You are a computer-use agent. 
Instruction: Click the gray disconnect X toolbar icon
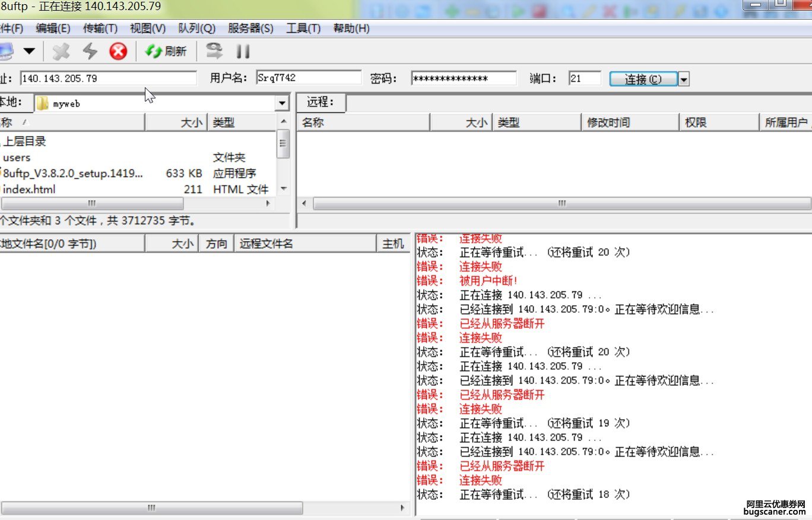coord(61,52)
